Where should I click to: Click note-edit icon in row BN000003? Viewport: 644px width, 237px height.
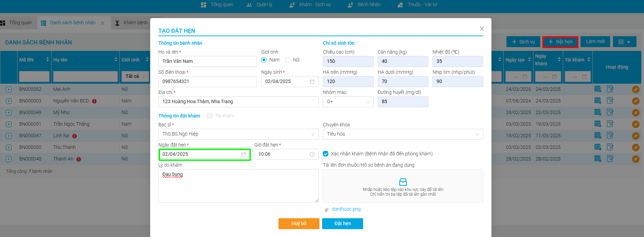[610, 101]
